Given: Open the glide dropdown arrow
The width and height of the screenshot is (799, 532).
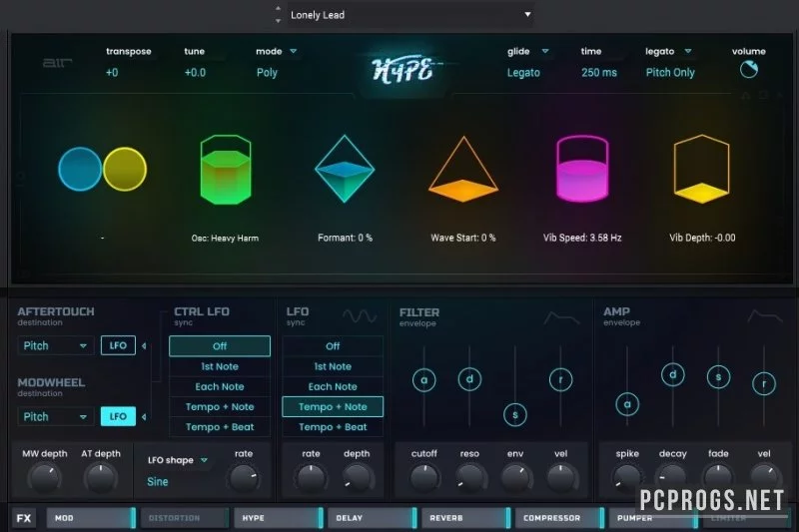Looking at the screenshot, I should (545, 51).
